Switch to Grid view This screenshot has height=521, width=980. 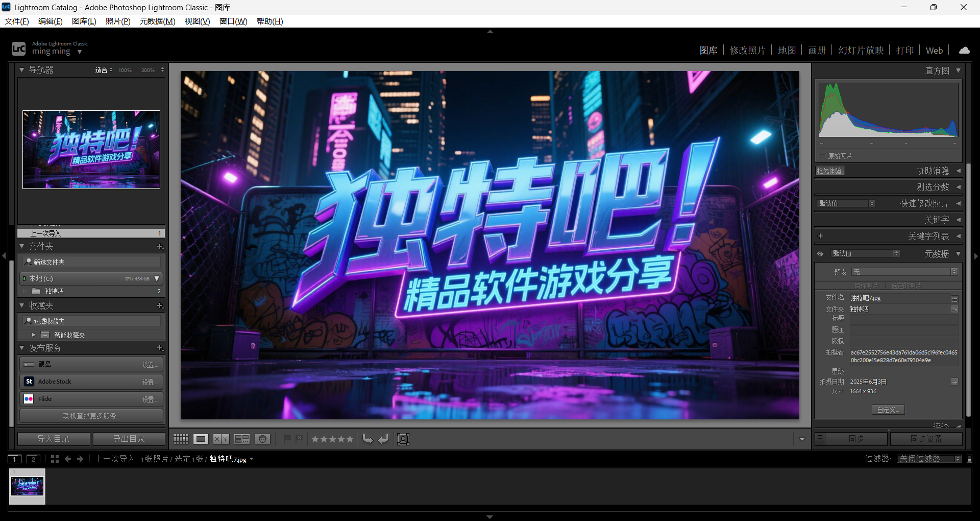[x=180, y=439]
